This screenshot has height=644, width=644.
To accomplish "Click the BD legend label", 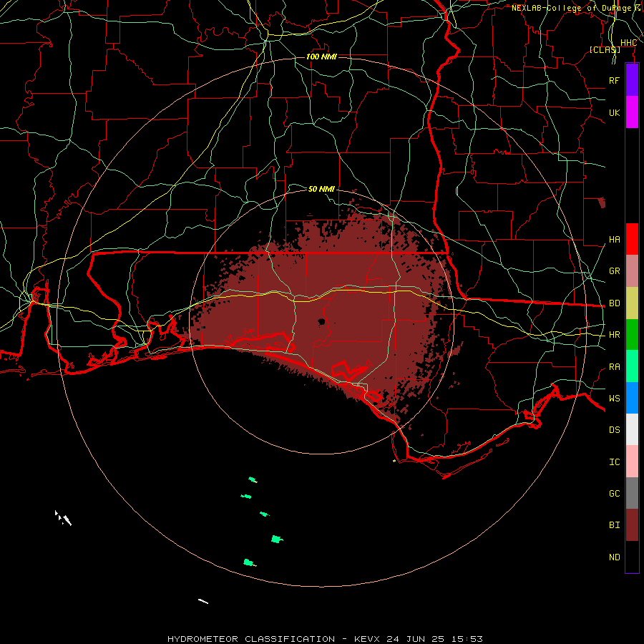I will 614,303.
